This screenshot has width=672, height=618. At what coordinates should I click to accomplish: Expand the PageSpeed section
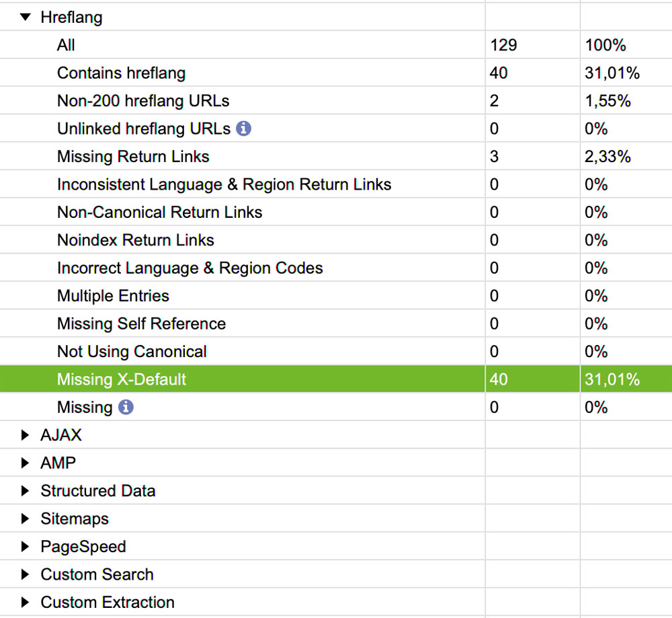26,547
